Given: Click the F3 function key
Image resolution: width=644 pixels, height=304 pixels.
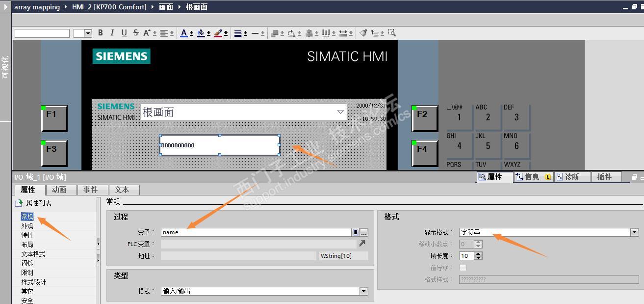Looking at the screenshot, I should pyautogui.click(x=54, y=153).
